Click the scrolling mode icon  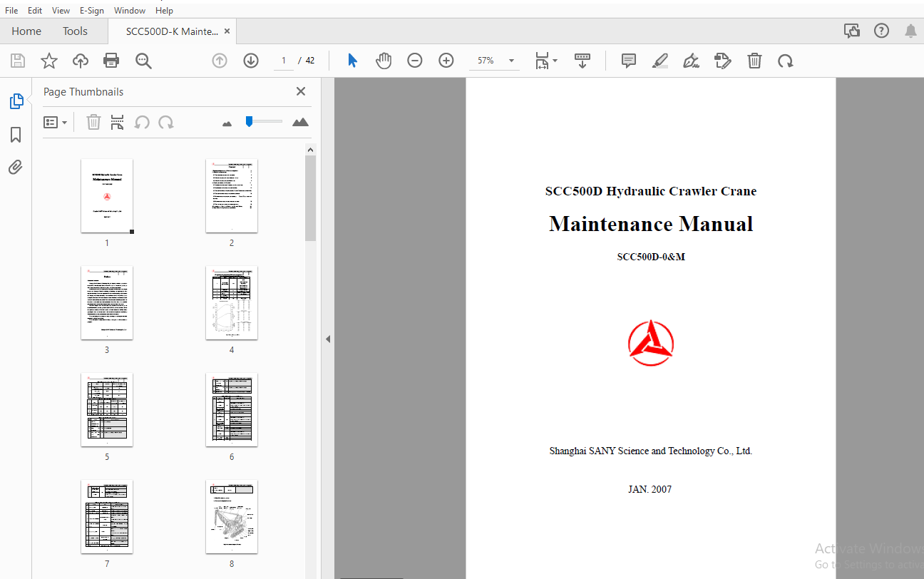coord(582,61)
